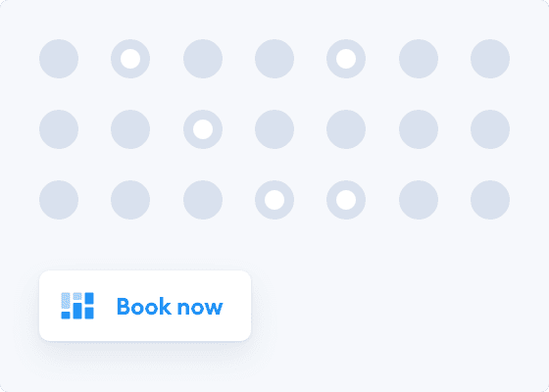Click the last solid dot in the top row
549x392 pixels.
pyautogui.click(x=490, y=59)
